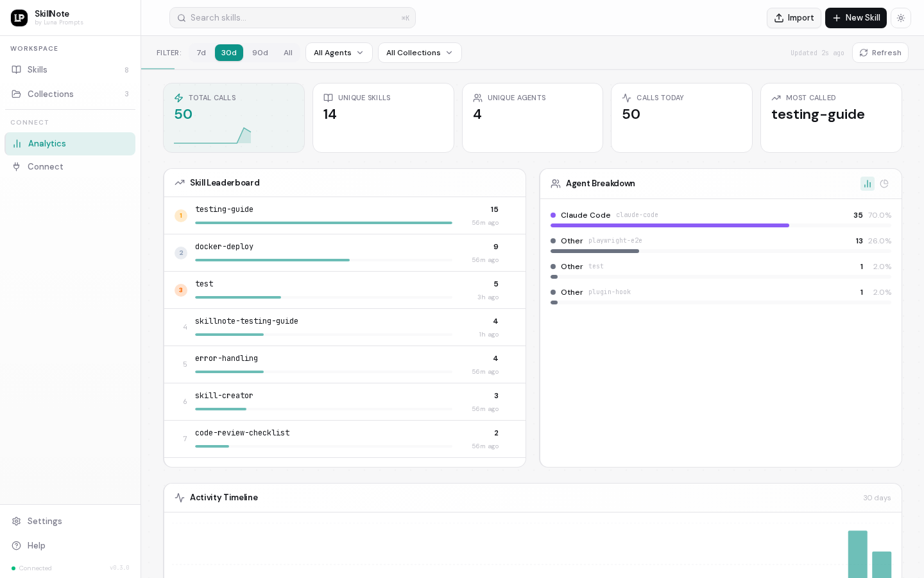Toggle light/dark theme with the sun icon

(x=901, y=18)
